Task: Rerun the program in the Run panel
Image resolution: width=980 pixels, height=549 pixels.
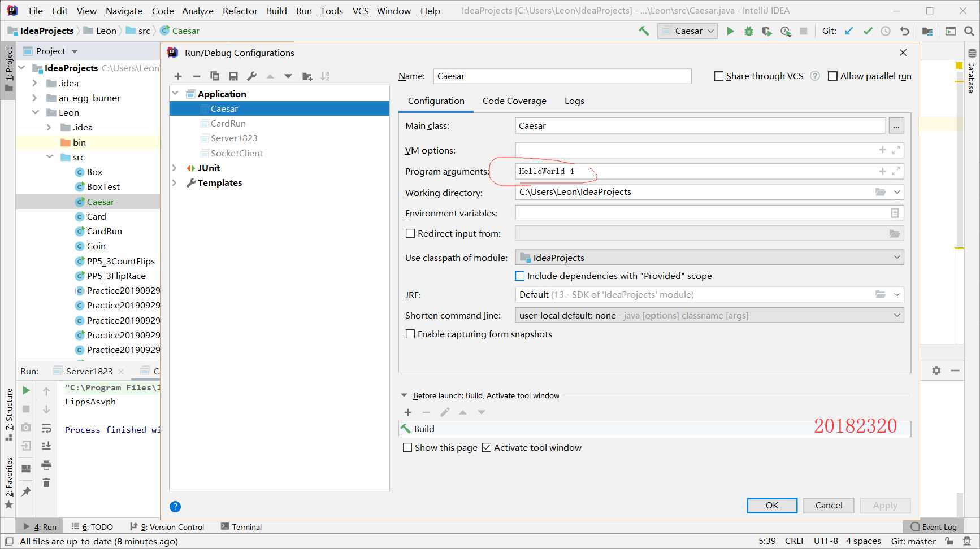Action: tap(26, 390)
